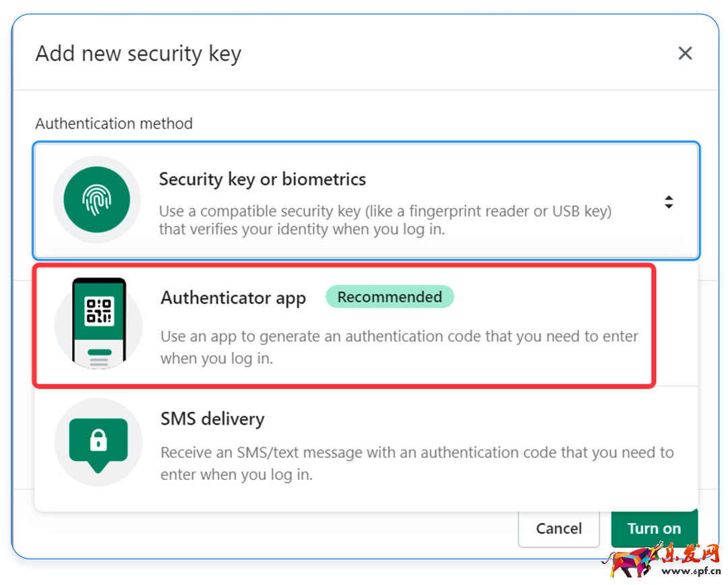Select the Authenticator app option title
728x585 pixels.
click(233, 299)
